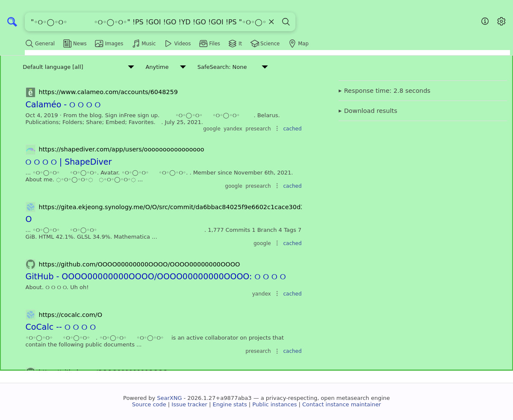Open the Default language dropdown
513x420 pixels.
click(78, 67)
